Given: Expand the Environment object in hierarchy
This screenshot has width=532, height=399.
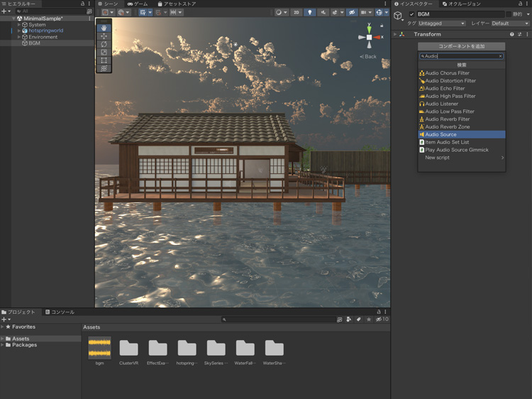Looking at the screenshot, I should (19, 37).
